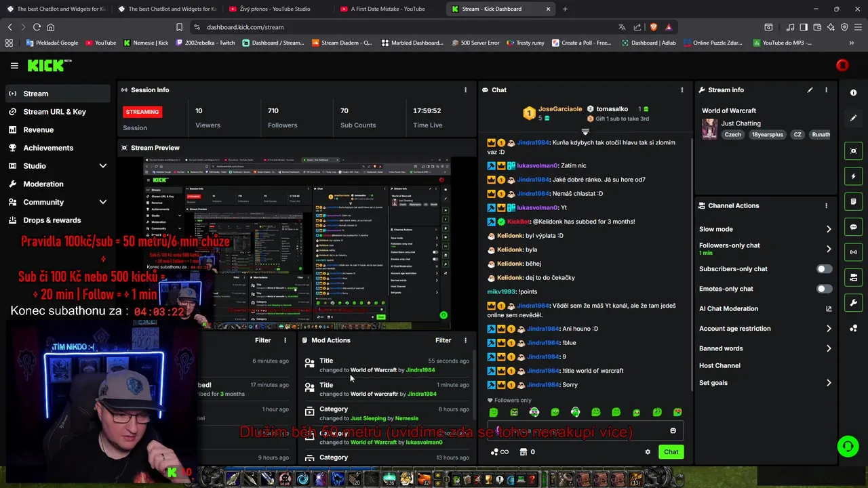
Task: Select Stream in left sidebar
Action: point(57,94)
